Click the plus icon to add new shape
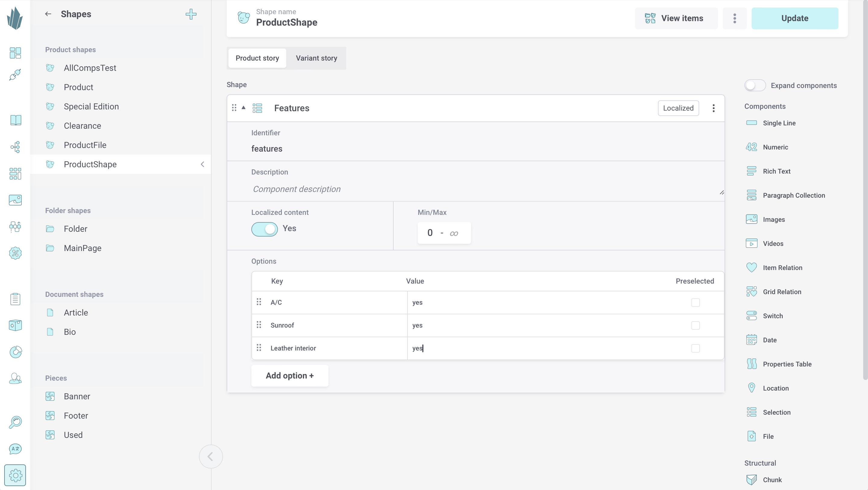 [x=191, y=14]
